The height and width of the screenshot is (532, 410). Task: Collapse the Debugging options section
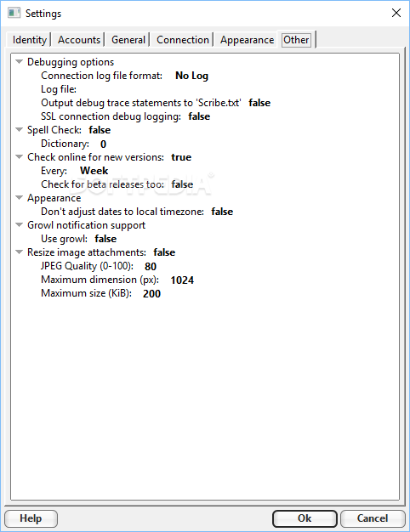click(x=20, y=62)
